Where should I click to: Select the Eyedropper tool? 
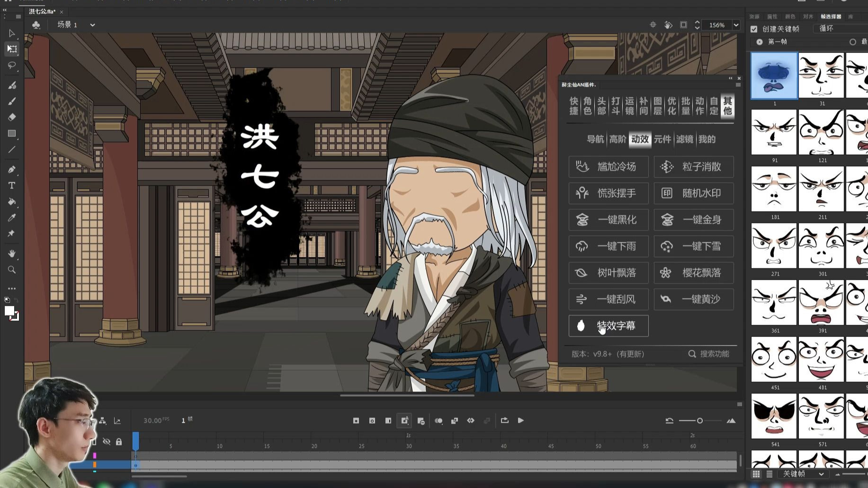coord(12,218)
